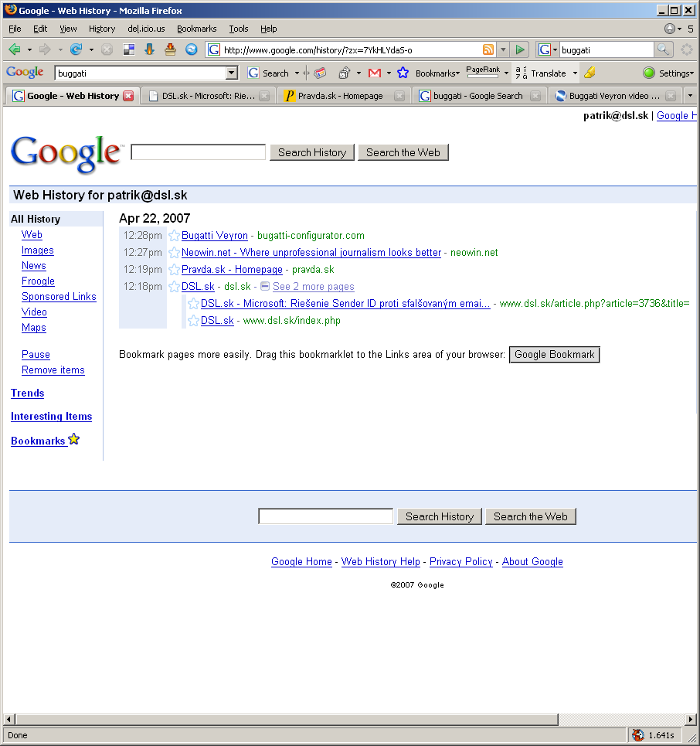Open the Bugatti Veyron history link

point(215,236)
